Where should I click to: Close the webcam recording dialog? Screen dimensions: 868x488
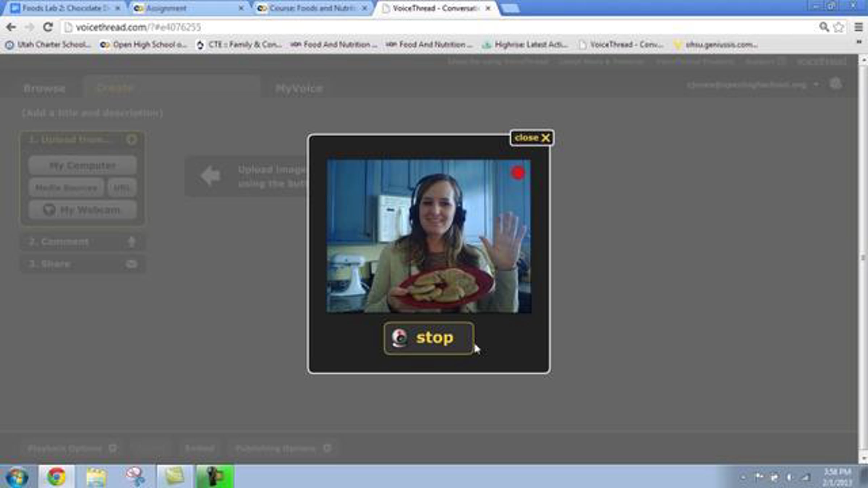532,138
